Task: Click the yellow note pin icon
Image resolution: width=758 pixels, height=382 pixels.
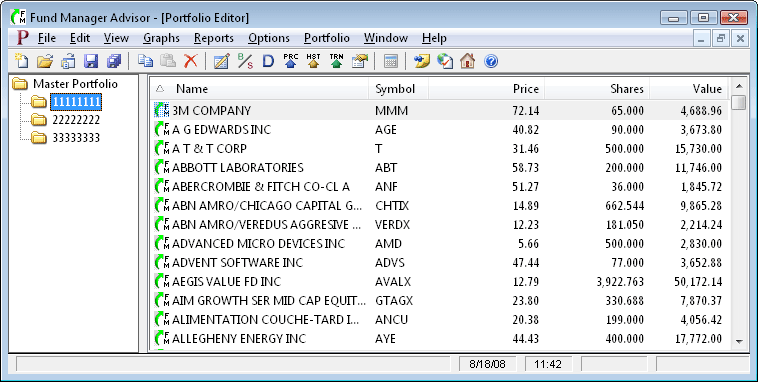Action: coord(422,61)
